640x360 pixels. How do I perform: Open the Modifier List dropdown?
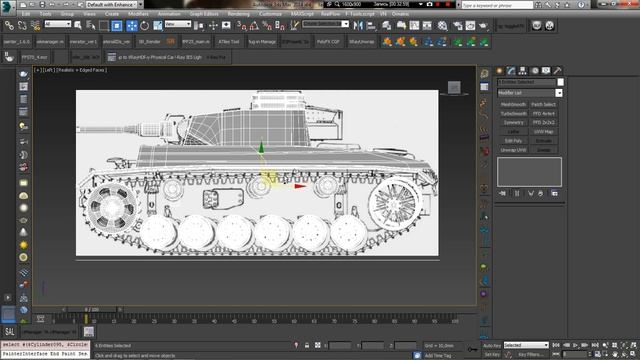pyautogui.click(x=530, y=93)
